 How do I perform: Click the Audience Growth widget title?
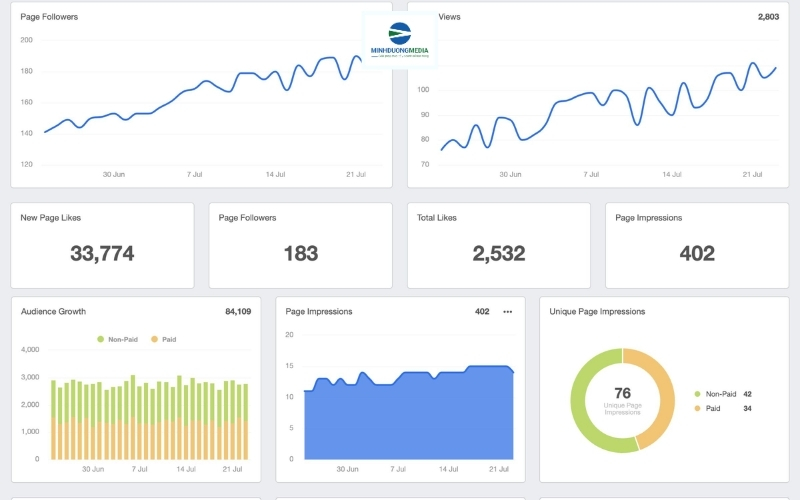pyautogui.click(x=53, y=311)
